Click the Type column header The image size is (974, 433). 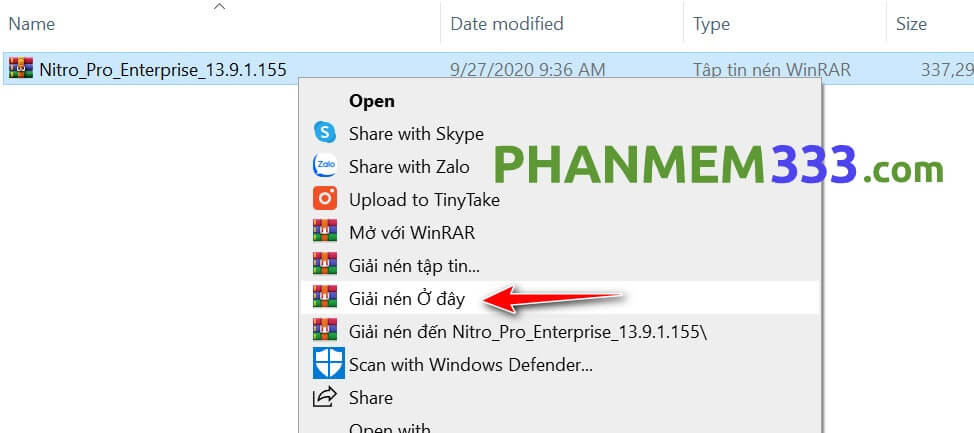tap(712, 23)
